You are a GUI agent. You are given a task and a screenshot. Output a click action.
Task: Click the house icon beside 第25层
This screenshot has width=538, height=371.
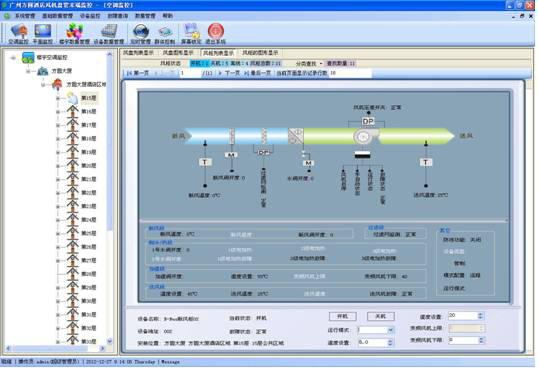[72, 233]
